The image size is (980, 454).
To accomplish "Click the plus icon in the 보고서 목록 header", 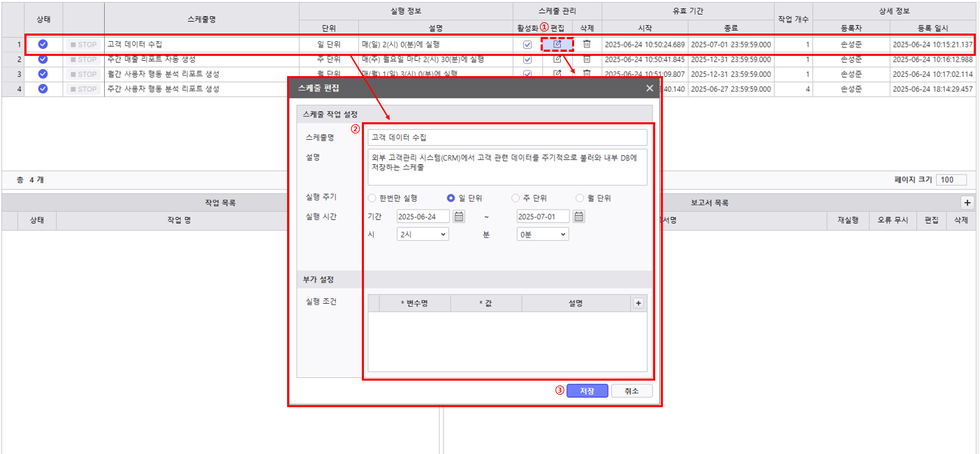I will [967, 203].
